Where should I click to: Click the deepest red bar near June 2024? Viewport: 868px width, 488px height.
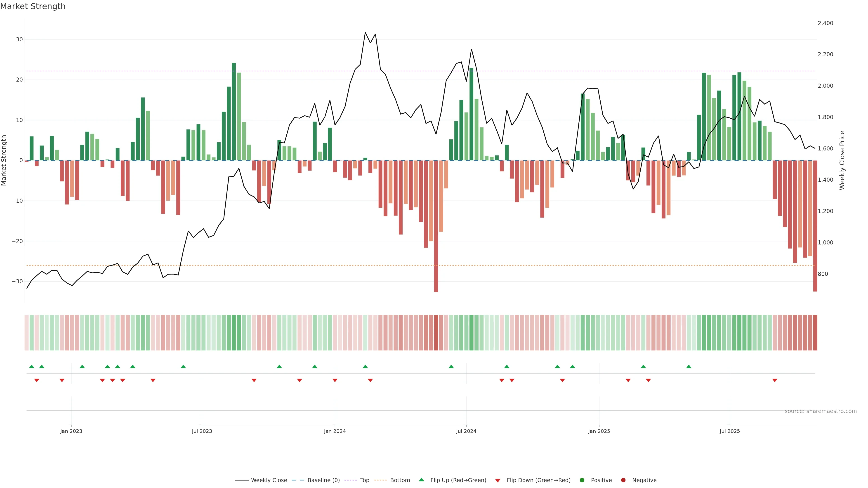point(436,226)
